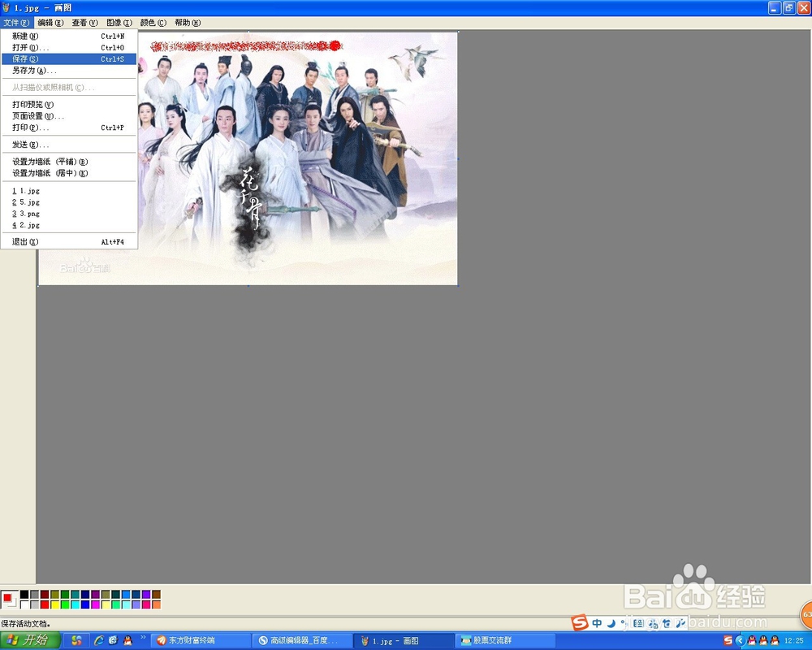Click the orange 63 floating circle
The height and width of the screenshot is (650, 812).
(806, 615)
